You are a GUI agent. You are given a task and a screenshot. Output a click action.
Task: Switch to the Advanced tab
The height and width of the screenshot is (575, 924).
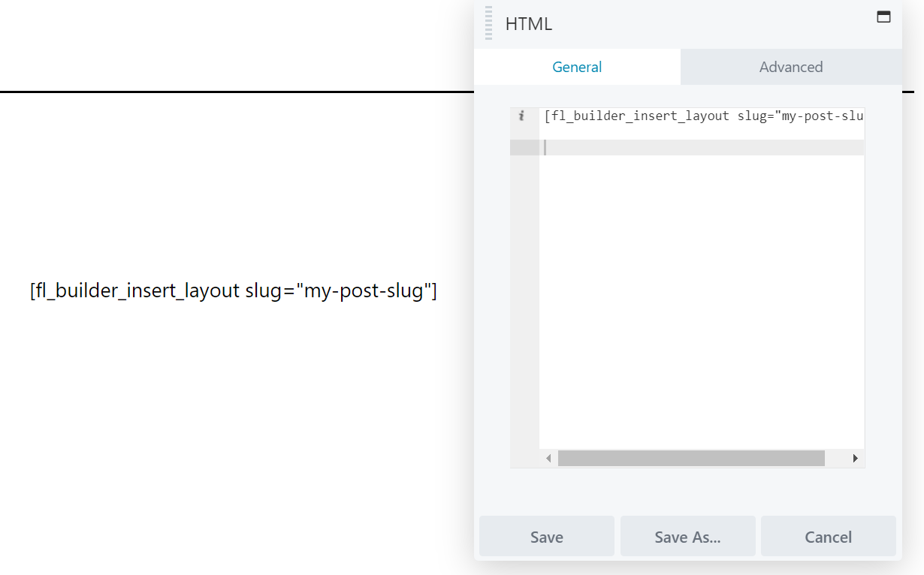click(x=790, y=67)
